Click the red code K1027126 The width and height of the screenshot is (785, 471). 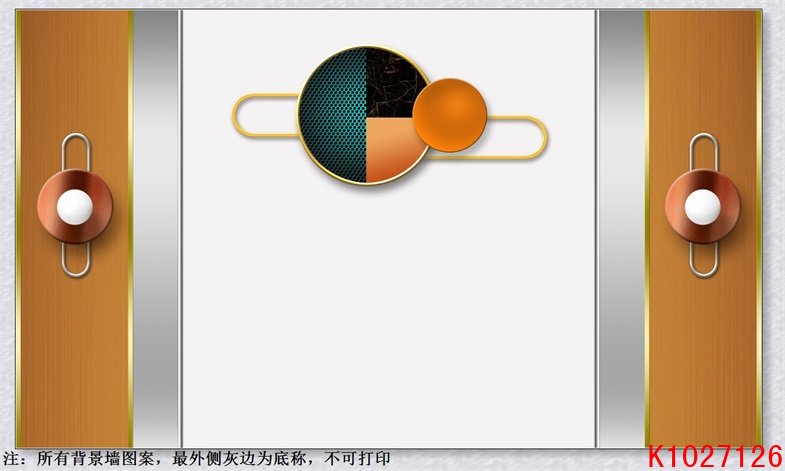pyautogui.click(x=715, y=456)
